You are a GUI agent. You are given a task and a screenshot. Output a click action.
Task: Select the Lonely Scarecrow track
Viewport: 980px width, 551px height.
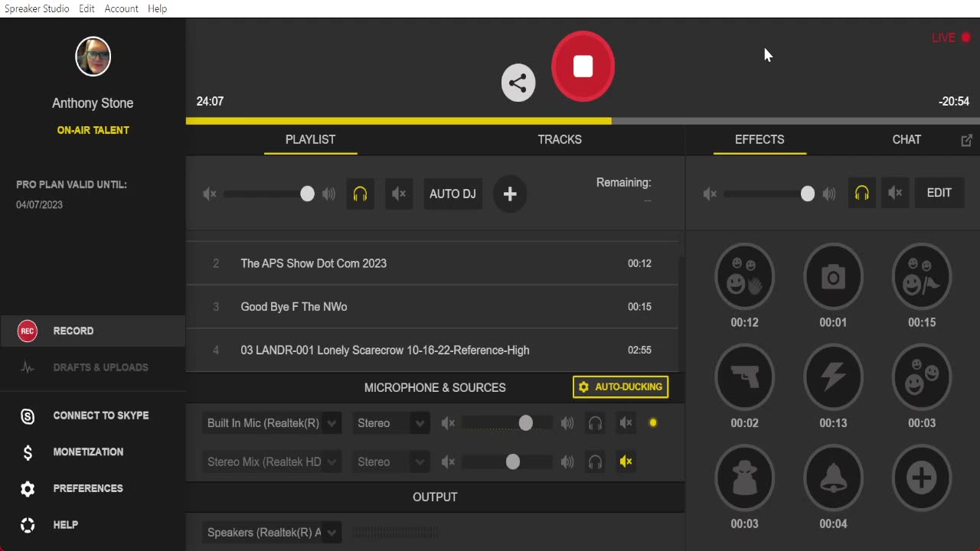(x=433, y=350)
